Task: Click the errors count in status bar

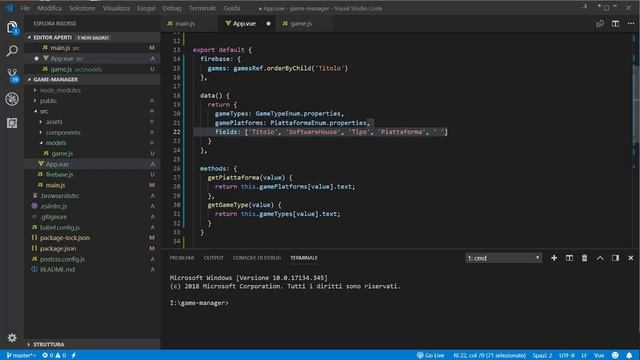Action: 48,356
